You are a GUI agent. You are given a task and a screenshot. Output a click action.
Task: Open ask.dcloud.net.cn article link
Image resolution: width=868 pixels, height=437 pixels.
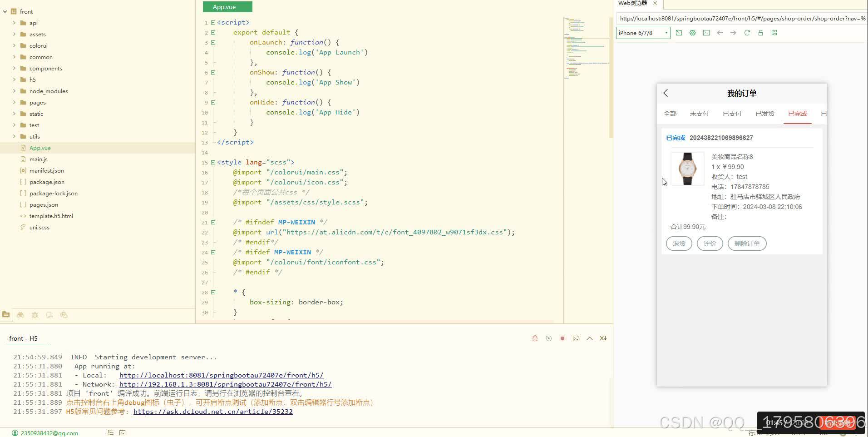point(213,412)
